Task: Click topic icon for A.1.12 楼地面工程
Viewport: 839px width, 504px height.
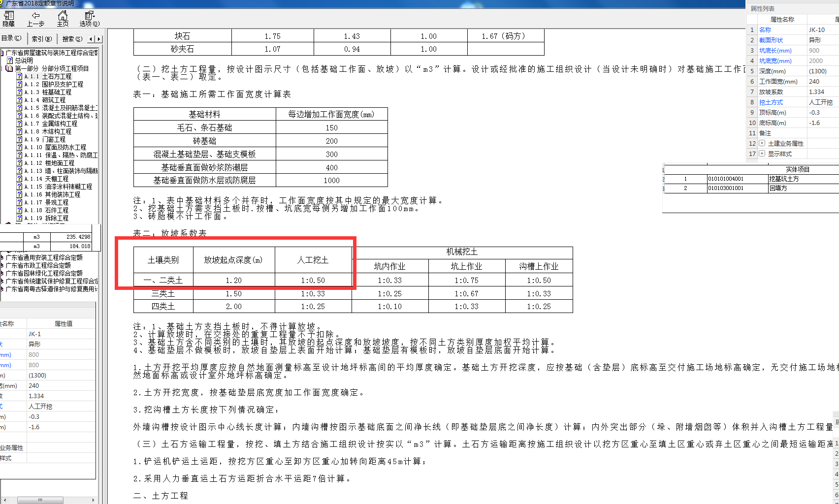Action: 19,163
